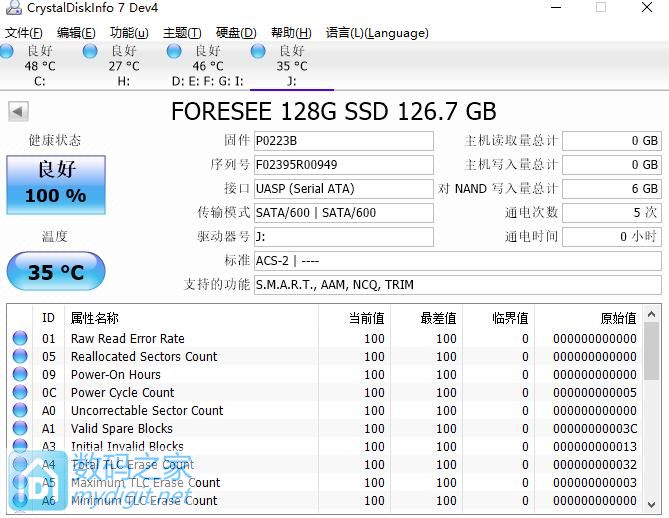Screen dimensions: 669x518
Task: Click the status icon for Power Cycle Count
Action: [x=20, y=392]
